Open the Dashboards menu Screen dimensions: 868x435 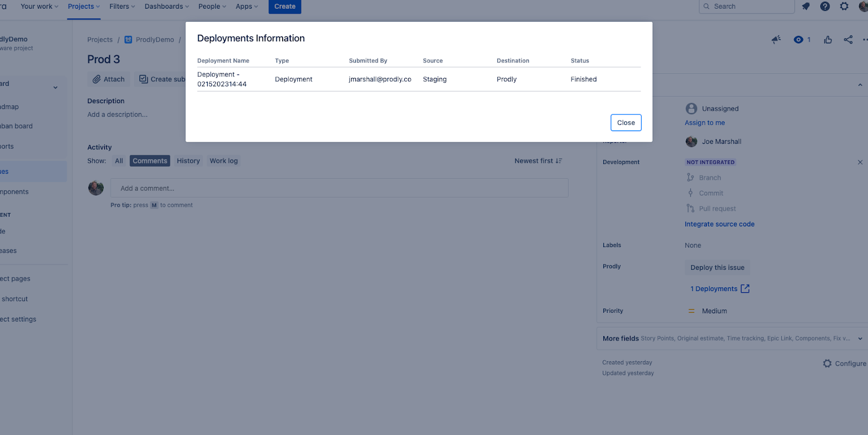tap(167, 7)
